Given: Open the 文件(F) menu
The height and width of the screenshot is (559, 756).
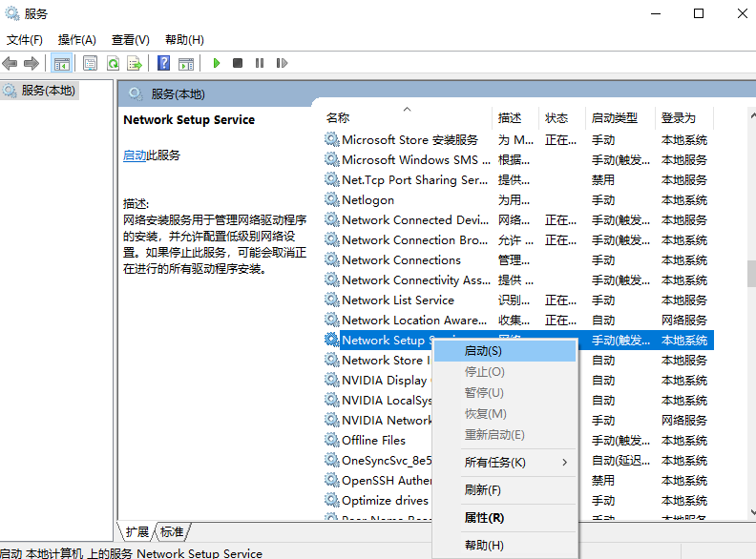Looking at the screenshot, I should 25,39.
